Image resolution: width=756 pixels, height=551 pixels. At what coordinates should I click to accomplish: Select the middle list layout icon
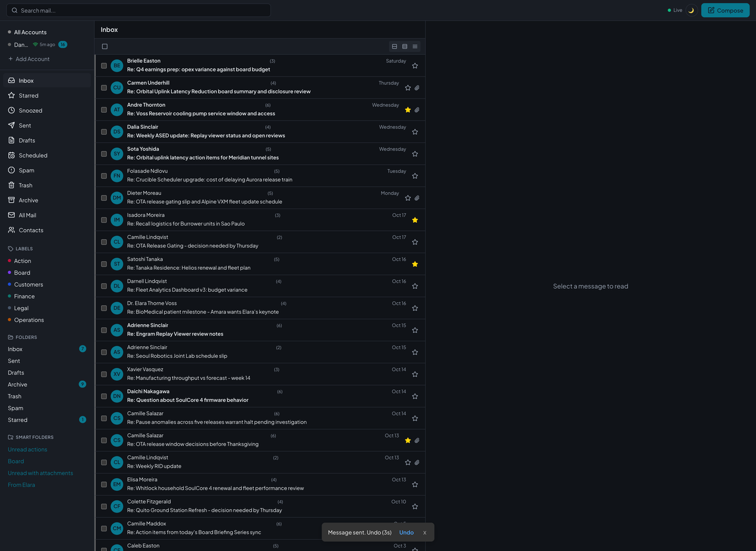pos(405,47)
